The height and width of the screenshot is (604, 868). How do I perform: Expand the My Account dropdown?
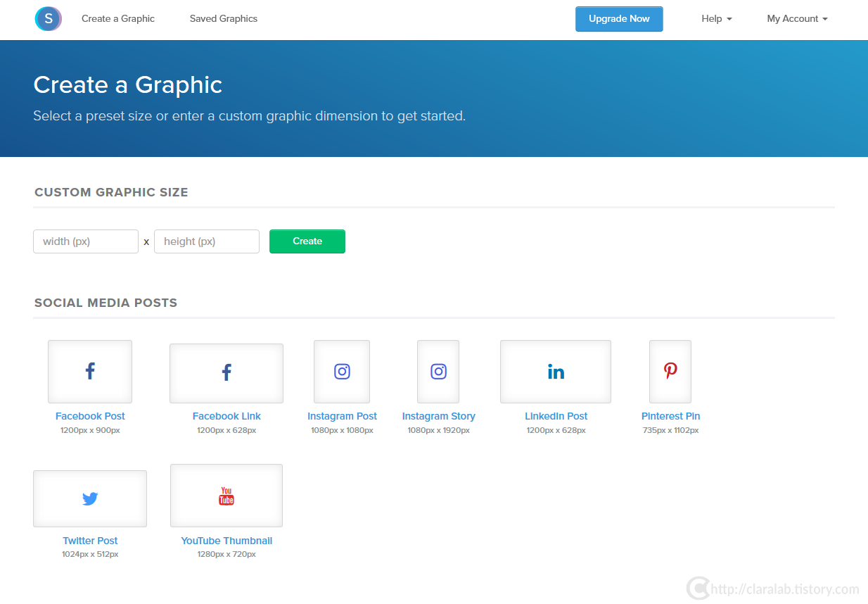pos(797,19)
